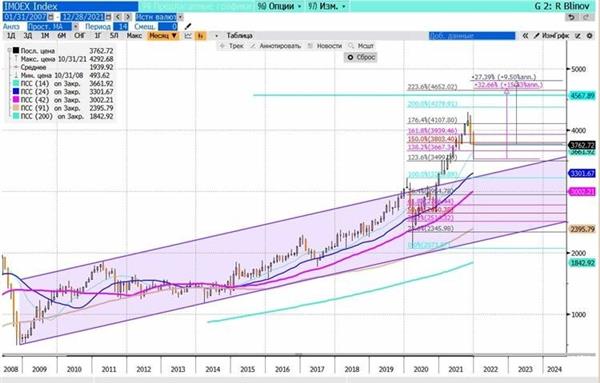Edit the Смещ. offset value field

[x=168, y=26]
